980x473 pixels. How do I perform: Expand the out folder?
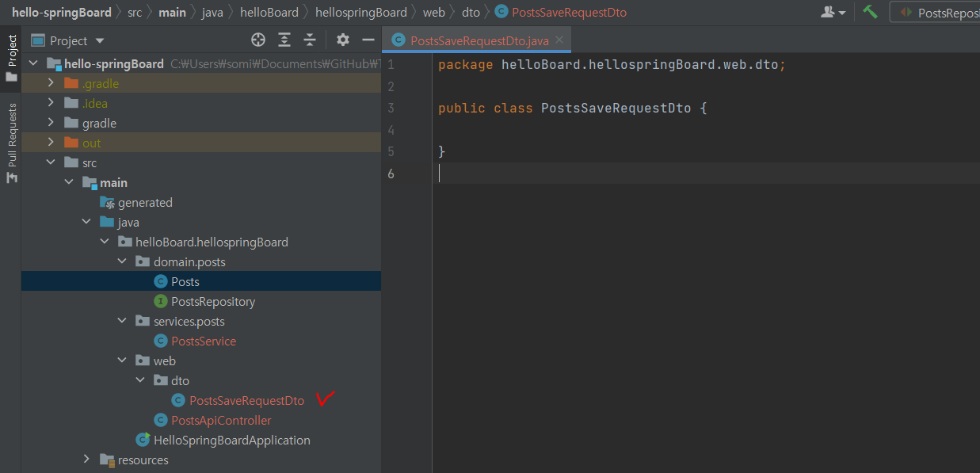click(51, 143)
